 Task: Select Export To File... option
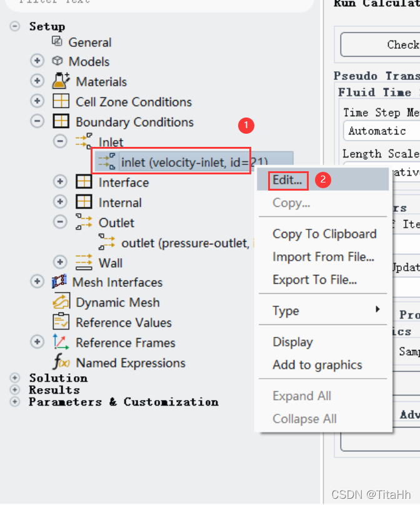[x=315, y=279]
